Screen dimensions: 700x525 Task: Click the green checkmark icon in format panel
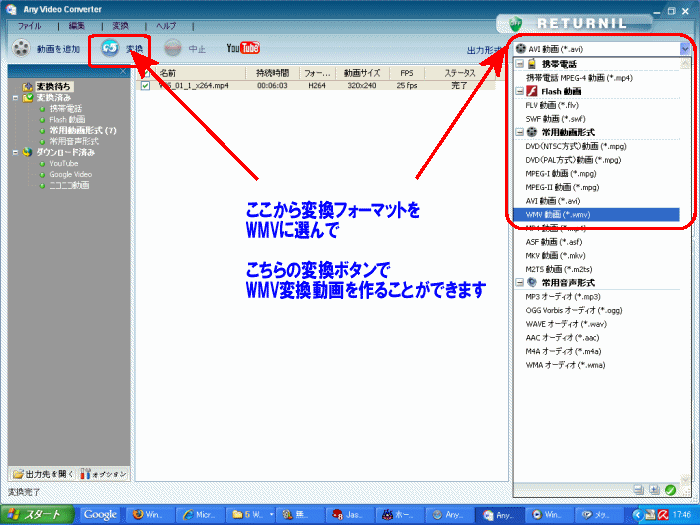coord(670,490)
